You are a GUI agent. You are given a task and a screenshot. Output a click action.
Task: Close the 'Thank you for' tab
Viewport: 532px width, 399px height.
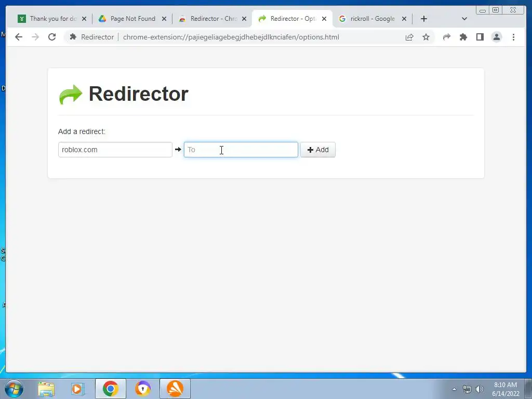click(x=84, y=19)
